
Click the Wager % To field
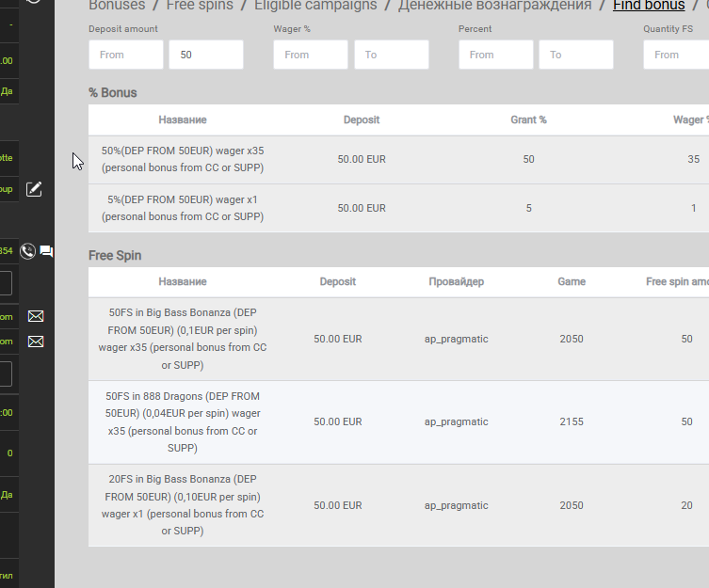(392, 55)
